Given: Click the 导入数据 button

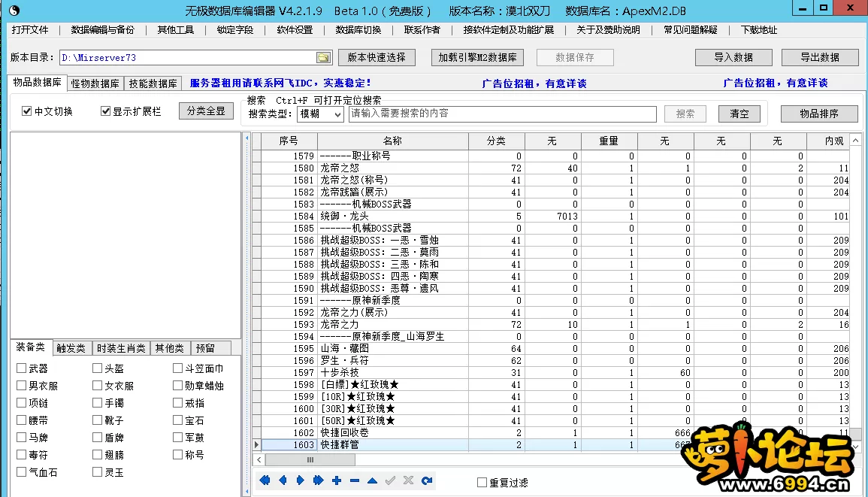Looking at the screenshot, I should [x=733, y=58].
